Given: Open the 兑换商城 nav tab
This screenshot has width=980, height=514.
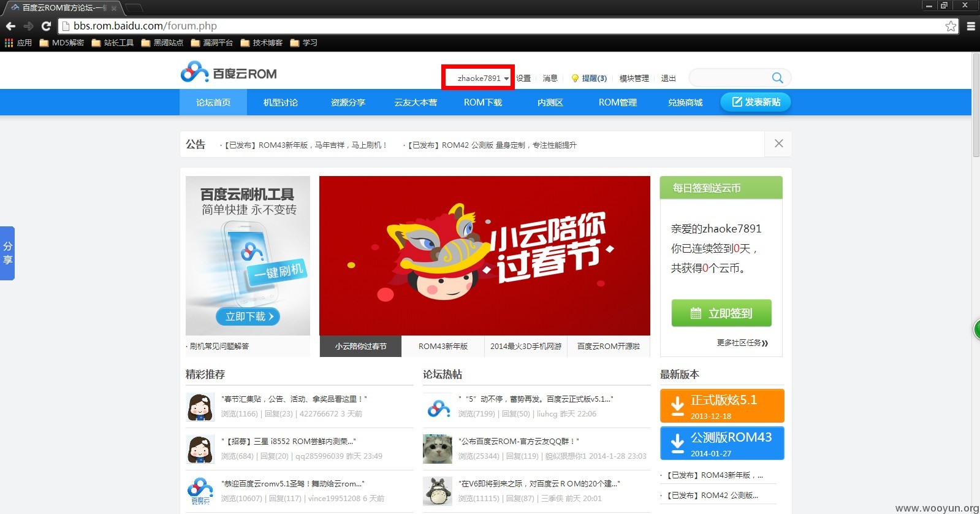Looking at the screenshot, I should 685,102.
